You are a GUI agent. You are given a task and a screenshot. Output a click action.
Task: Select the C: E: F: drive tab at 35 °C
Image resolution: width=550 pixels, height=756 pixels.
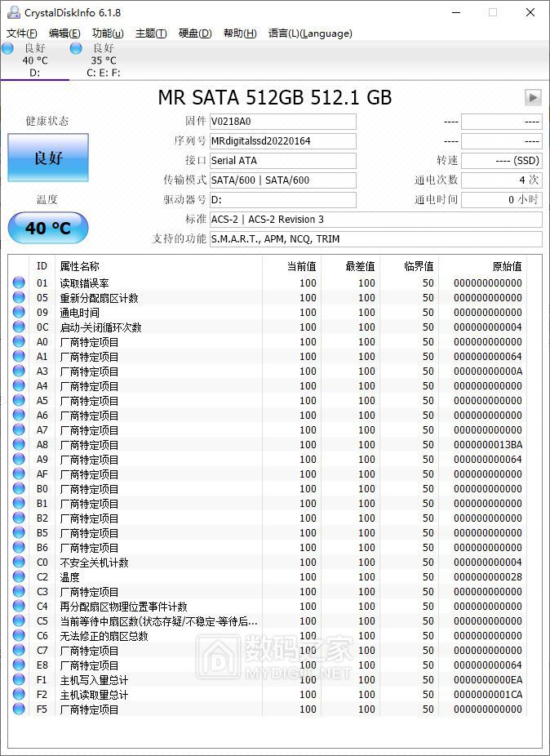click(103, 60)
